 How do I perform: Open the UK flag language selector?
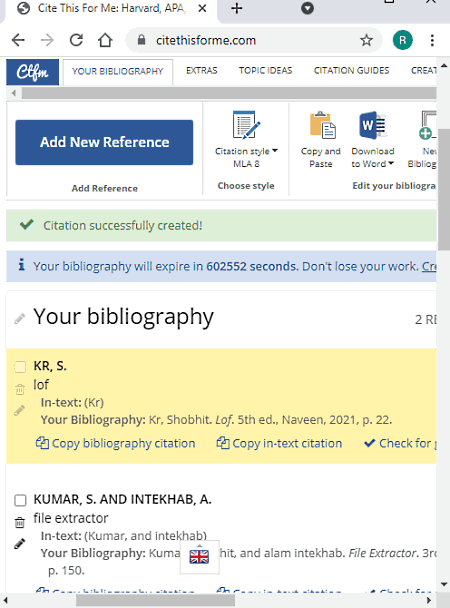(x=199, y=557)
